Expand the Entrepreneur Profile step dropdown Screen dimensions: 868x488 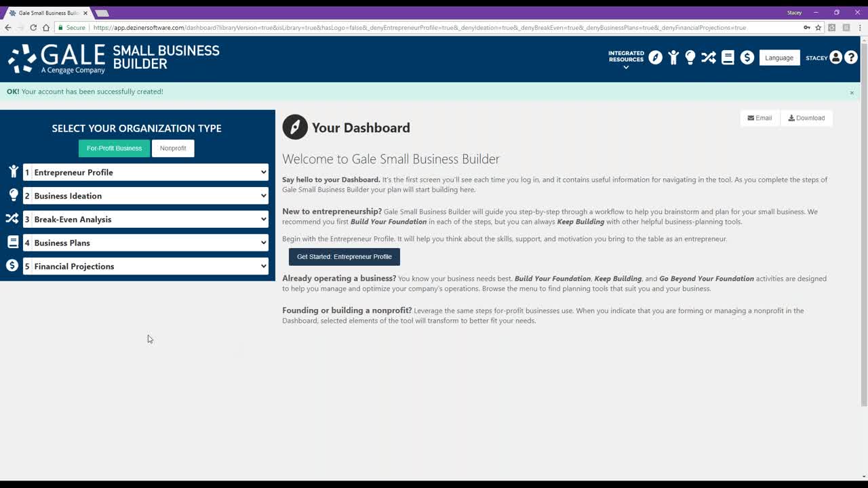144,172
